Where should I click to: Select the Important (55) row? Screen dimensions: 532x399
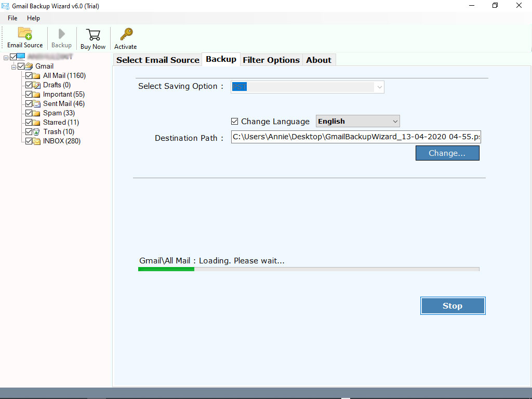click(63, 94)
